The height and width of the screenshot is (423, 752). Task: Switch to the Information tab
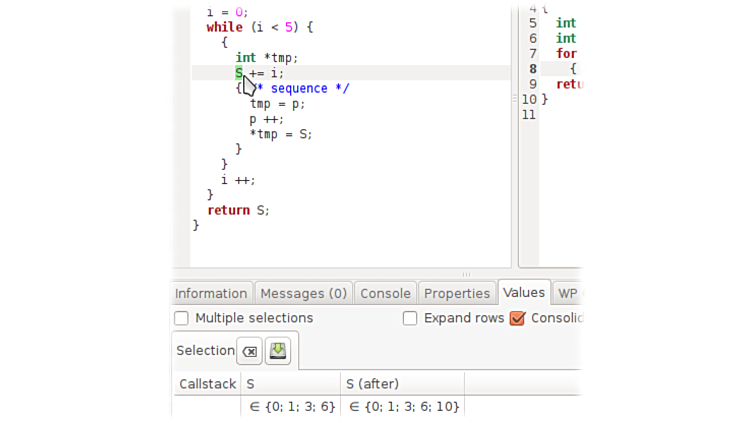(x=211, y=293)
